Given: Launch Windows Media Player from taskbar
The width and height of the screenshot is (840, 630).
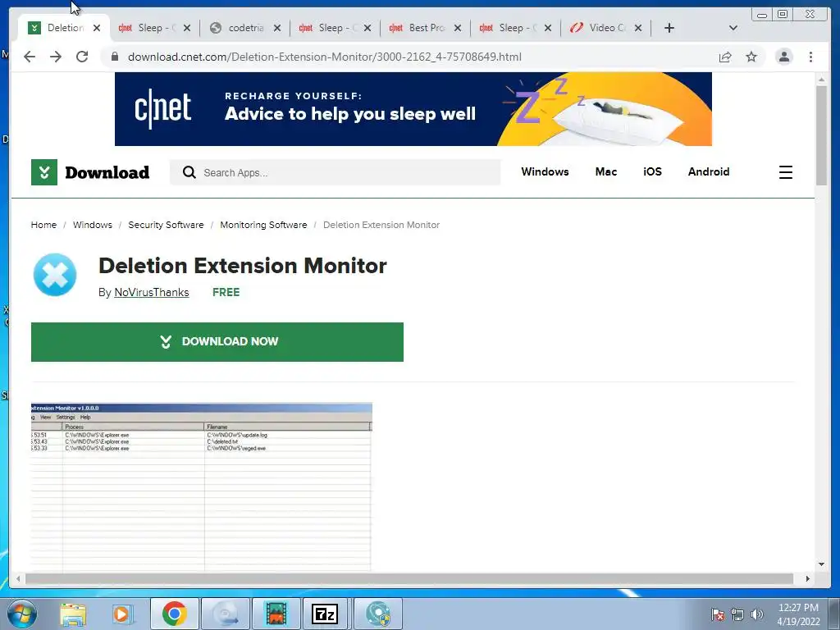Looking at the screenshot, I should [x=121, y=614].
